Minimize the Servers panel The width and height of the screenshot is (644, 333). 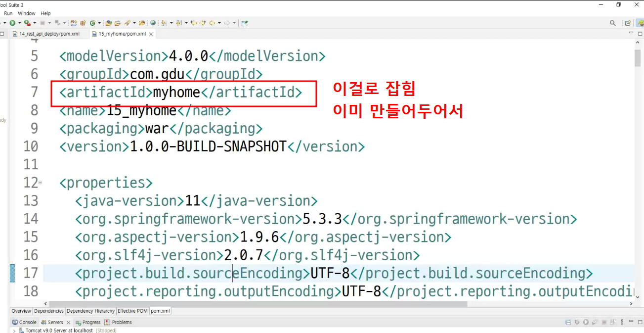[x=631, y=321]
